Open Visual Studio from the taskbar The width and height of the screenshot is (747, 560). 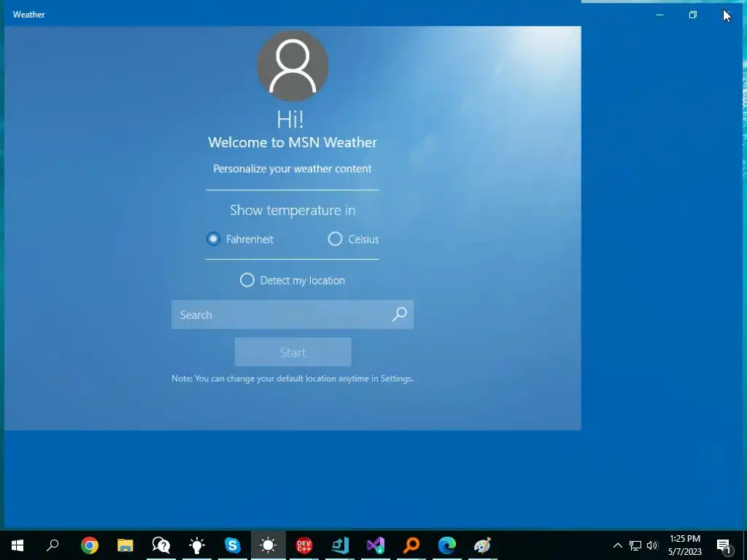click(376, 545)
